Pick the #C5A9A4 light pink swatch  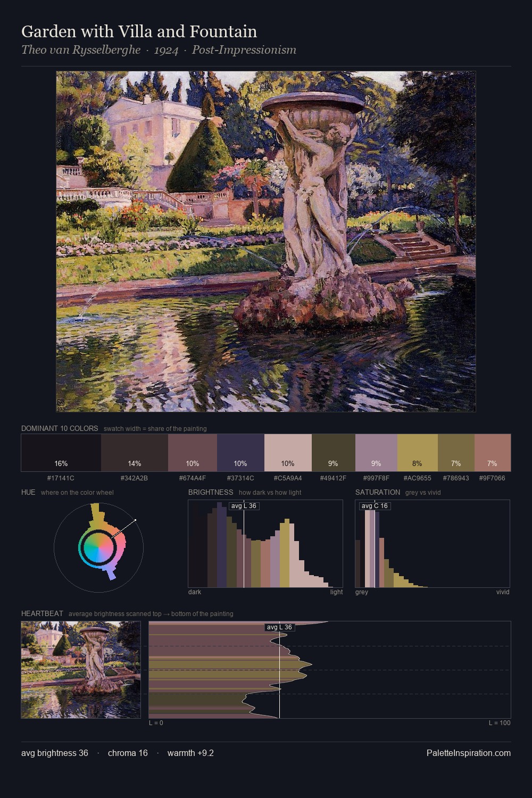pos(288,453)
